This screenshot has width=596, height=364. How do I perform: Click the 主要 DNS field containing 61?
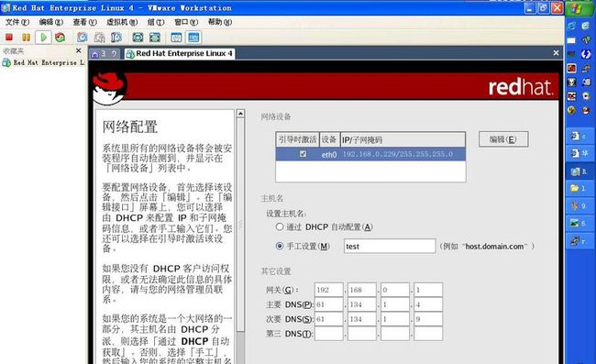(x=329, y=304)
